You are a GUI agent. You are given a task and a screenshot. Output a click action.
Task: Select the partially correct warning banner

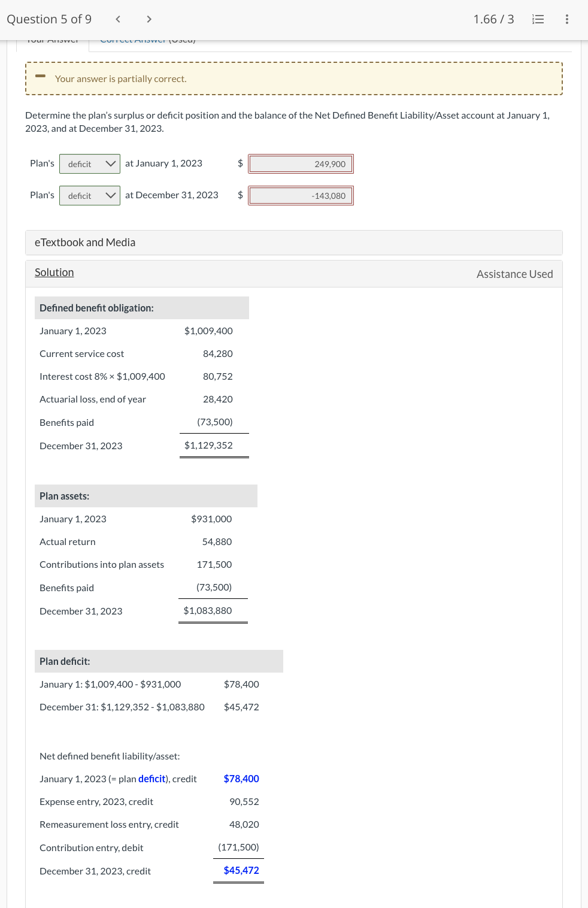point(293,78)
